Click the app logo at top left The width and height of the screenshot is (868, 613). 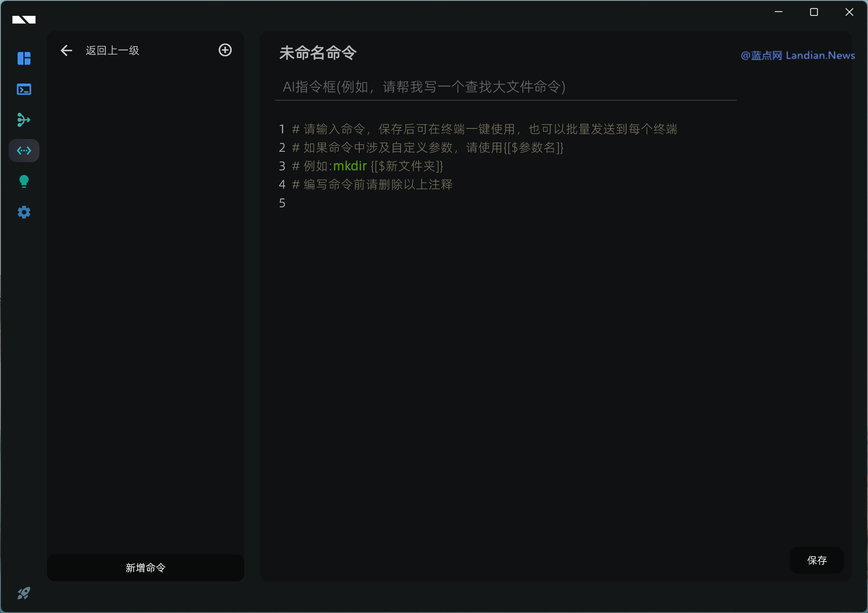[x=24, y=19]
